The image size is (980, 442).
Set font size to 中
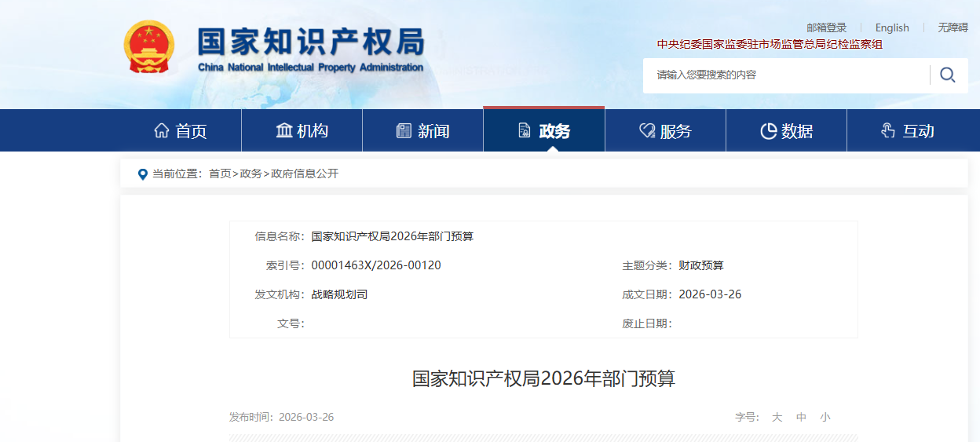[801, 417]
